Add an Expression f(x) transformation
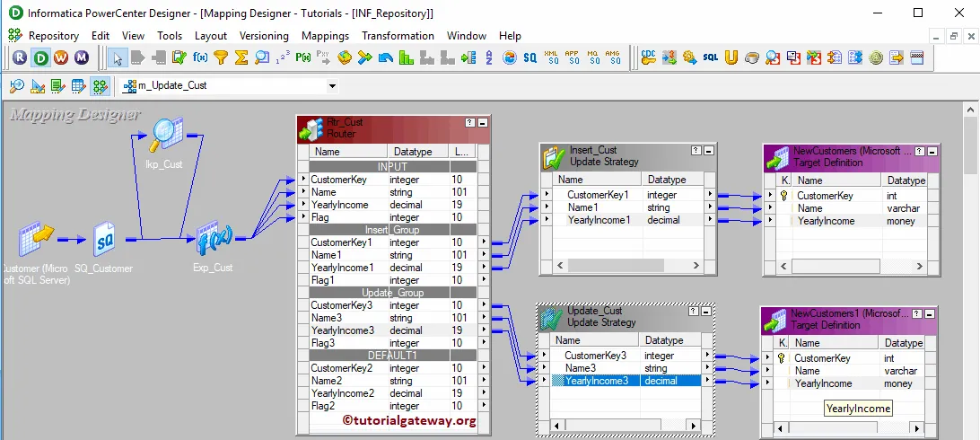 (x=200, y=58)
